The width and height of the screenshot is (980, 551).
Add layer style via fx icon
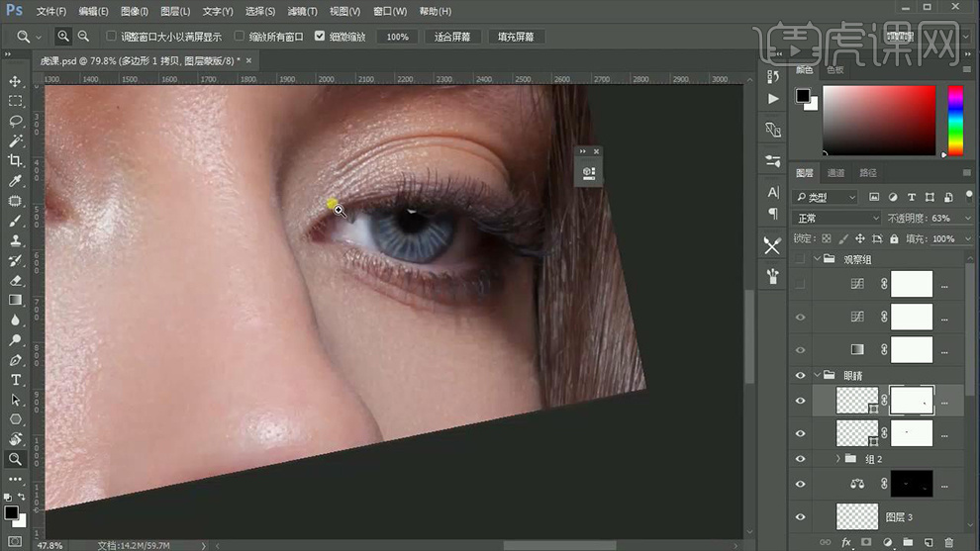844,542
